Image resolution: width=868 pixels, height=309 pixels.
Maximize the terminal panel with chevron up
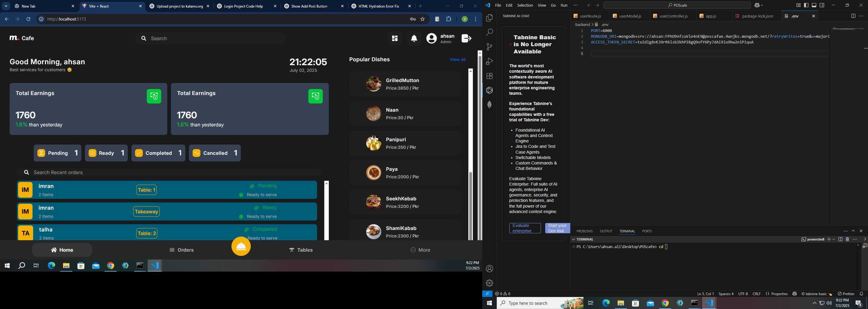pos(853,231)
